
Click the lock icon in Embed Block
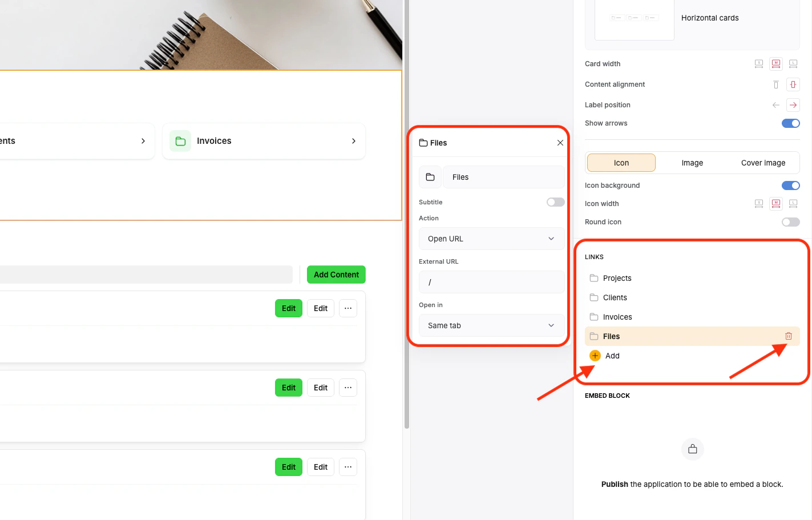point(693,449)
